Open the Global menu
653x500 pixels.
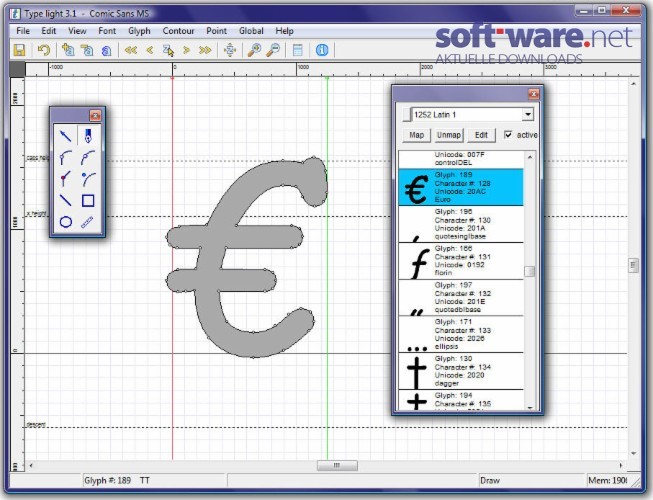click(251, 31)
